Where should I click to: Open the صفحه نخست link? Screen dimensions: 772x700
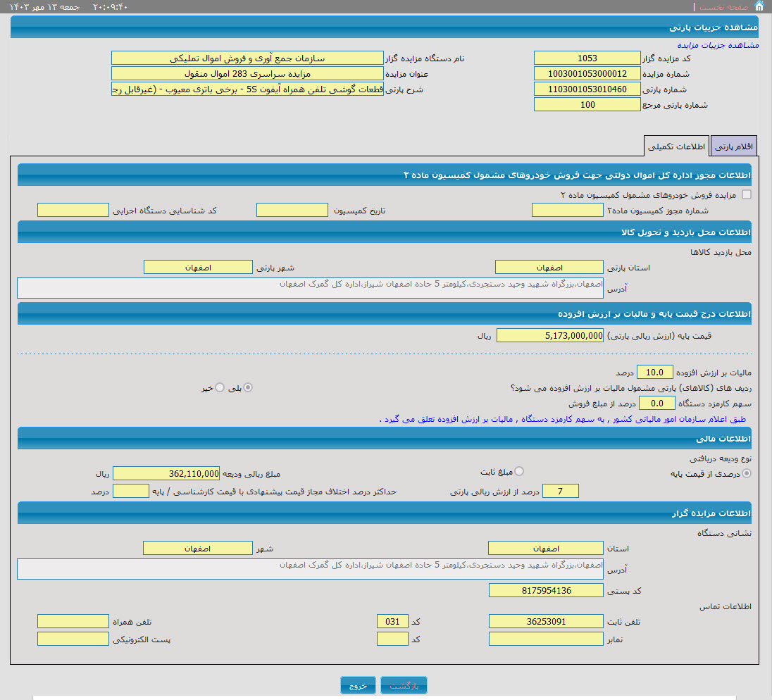[x=722, y=6]
